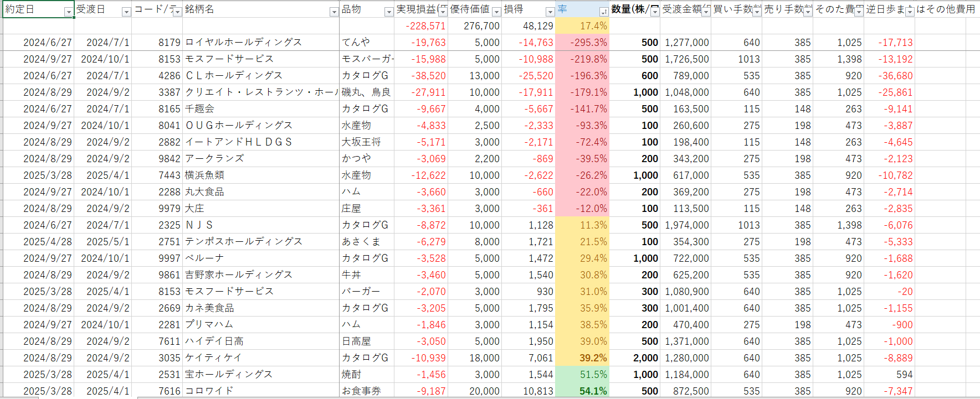Open the 実現損益 column filter dropdown

click(x=443, y=12)
